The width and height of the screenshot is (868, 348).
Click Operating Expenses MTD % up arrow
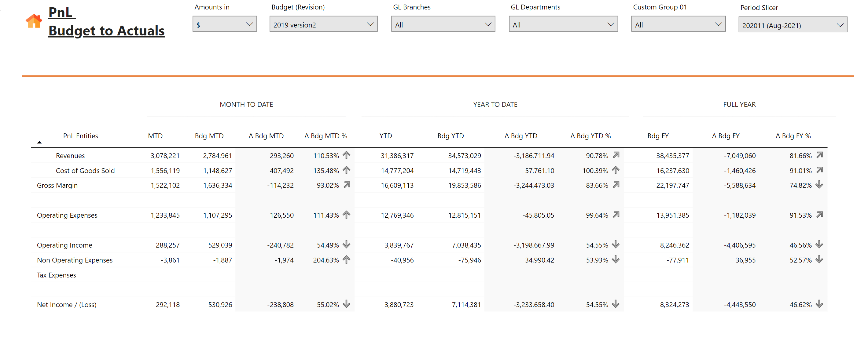click(346, 215)
